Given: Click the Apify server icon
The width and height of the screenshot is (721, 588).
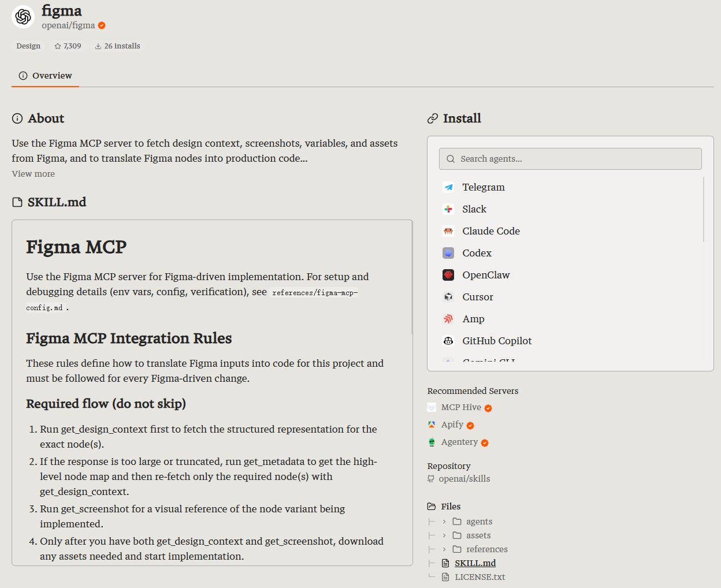Looking at the screenshot, I should coord(432,425).
